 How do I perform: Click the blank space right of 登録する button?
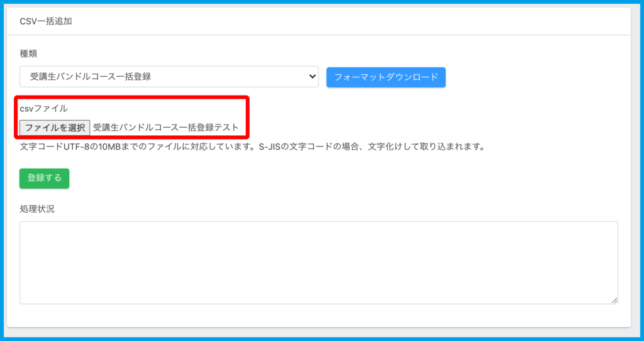tap(314, 178)
